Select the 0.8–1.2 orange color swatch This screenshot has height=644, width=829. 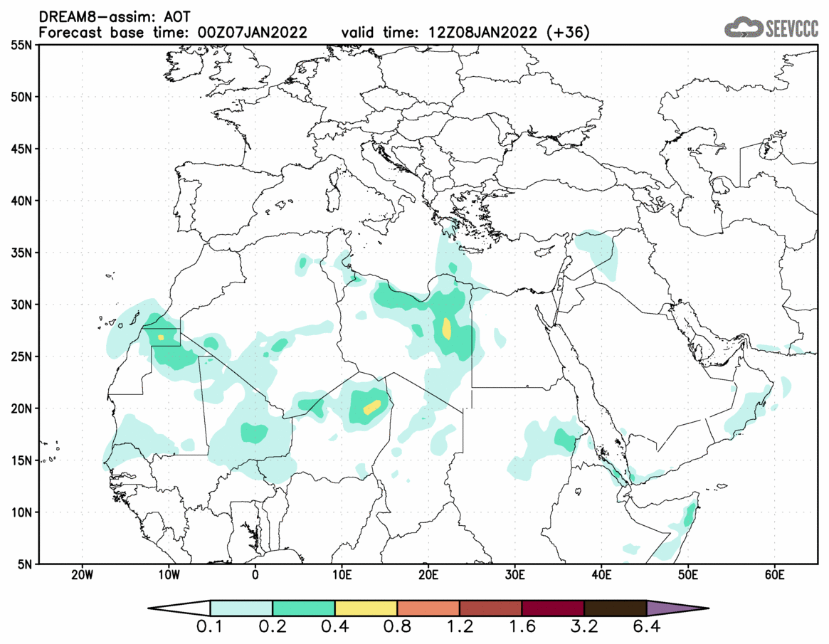428,608
